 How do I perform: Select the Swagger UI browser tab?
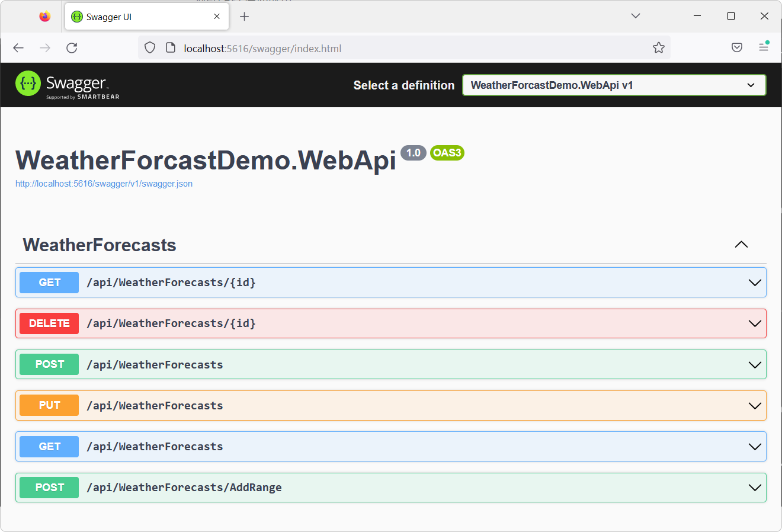click(x=146, y=17)
